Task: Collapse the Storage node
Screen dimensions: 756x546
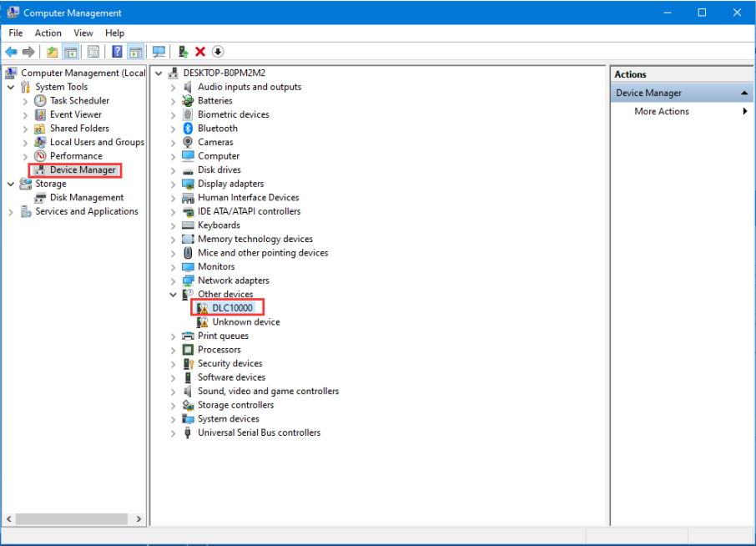Action: pos(11,185)
